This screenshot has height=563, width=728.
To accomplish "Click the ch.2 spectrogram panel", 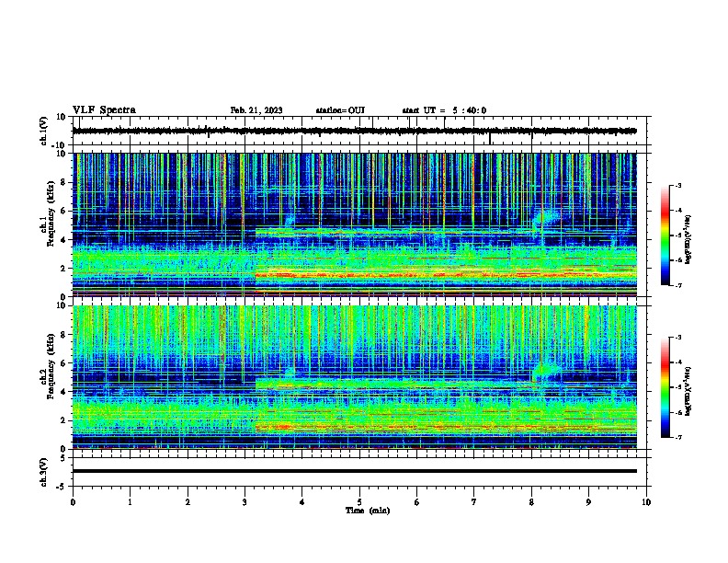I will click(x=354, y=377).
